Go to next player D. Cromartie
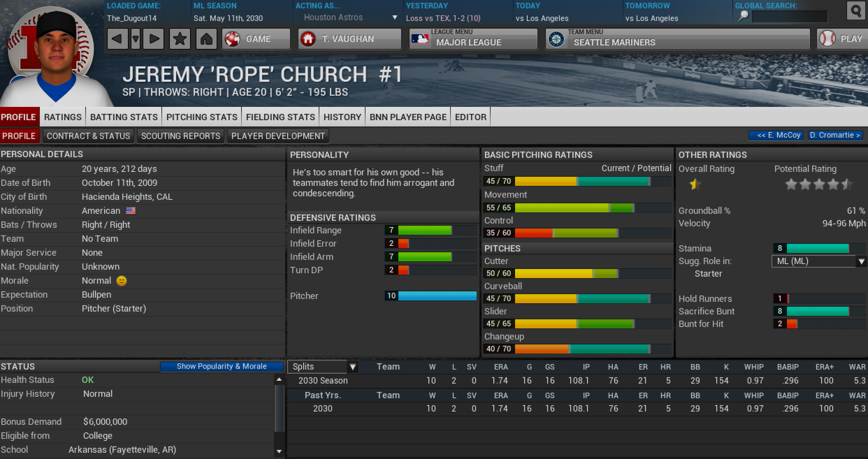868x459 pixels. click(x=834, y=136)
